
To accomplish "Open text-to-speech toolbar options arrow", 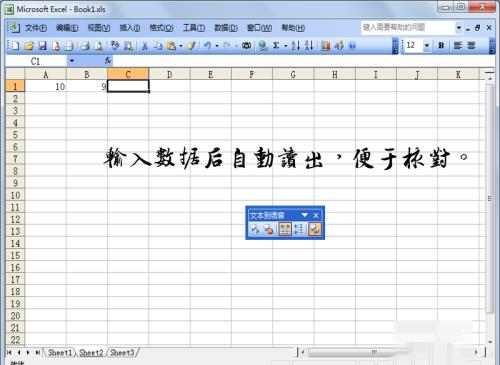I will (x=304, y=215).
